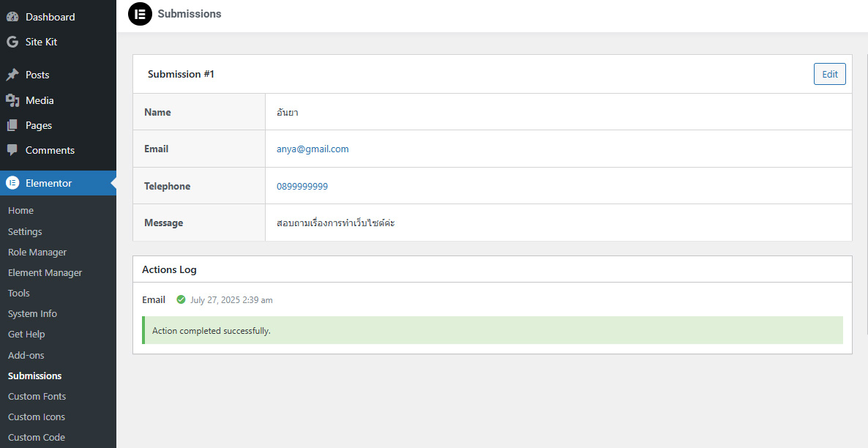This screenshot has width=868, height=448.
Task: Open Settings in the Elementor submenu
Action: tap(25, 231)
